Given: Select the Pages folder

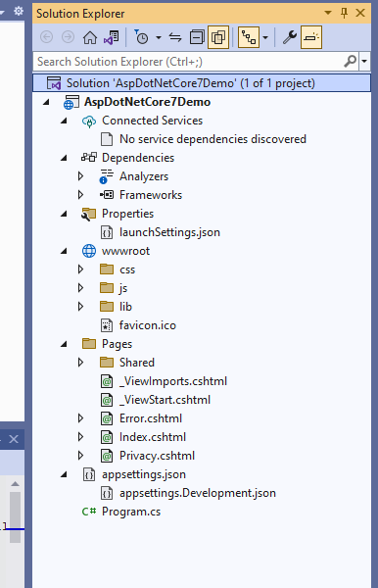Looking at the screenshot, I should click(x=117, y=344).
